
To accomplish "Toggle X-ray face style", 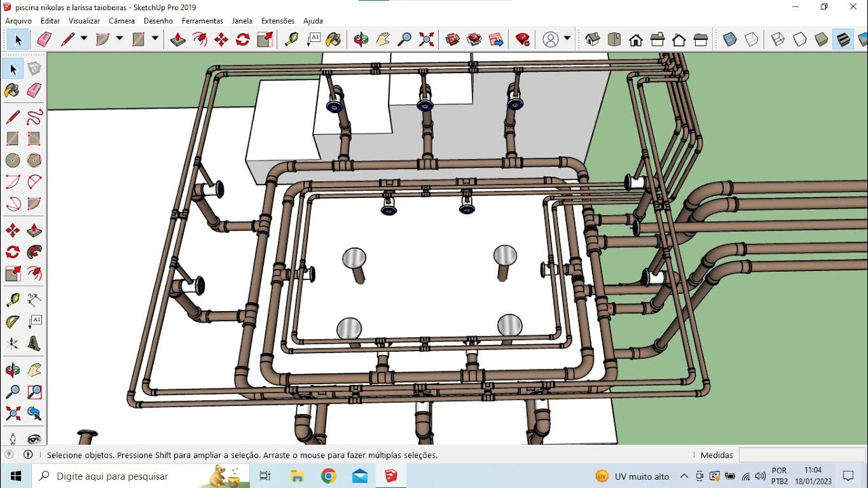I will pos(730,39).
